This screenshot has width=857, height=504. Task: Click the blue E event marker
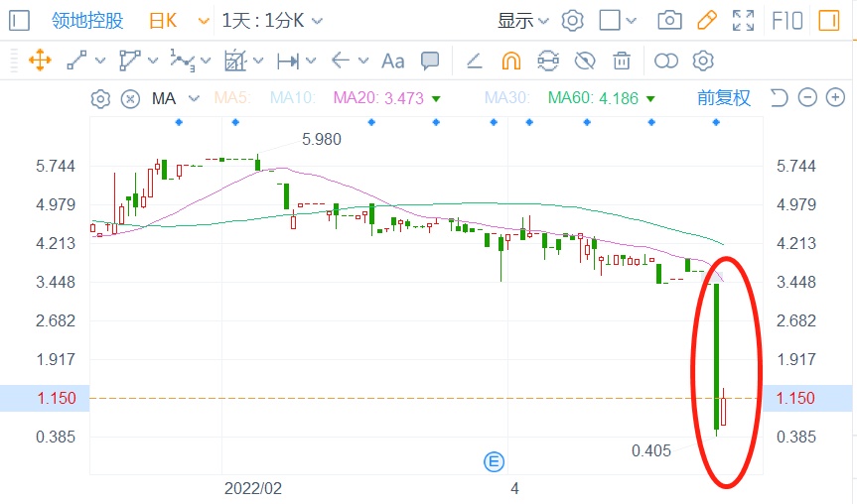494,460
